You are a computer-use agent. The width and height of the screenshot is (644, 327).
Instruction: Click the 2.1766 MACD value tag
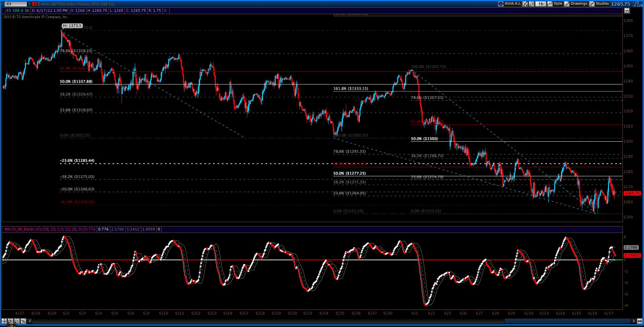(631, 247)
